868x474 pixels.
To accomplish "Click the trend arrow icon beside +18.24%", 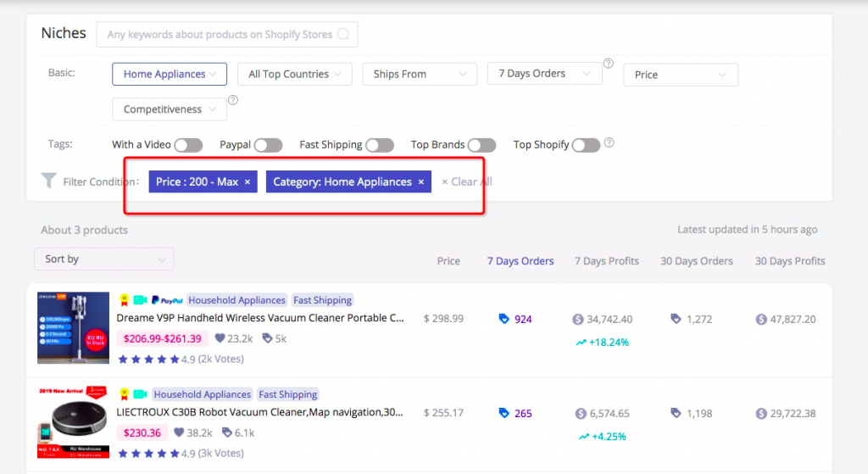I will [x=581, y=343].
